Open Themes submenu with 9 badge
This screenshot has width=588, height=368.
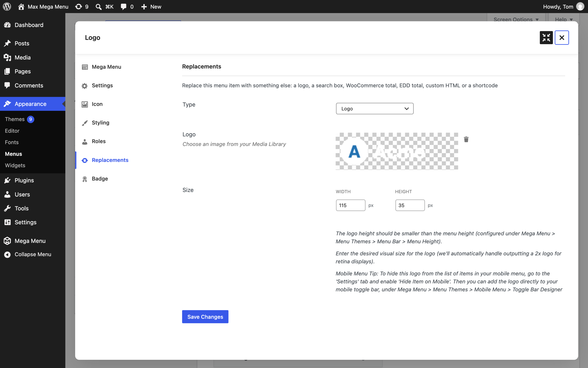click(20, 119)
